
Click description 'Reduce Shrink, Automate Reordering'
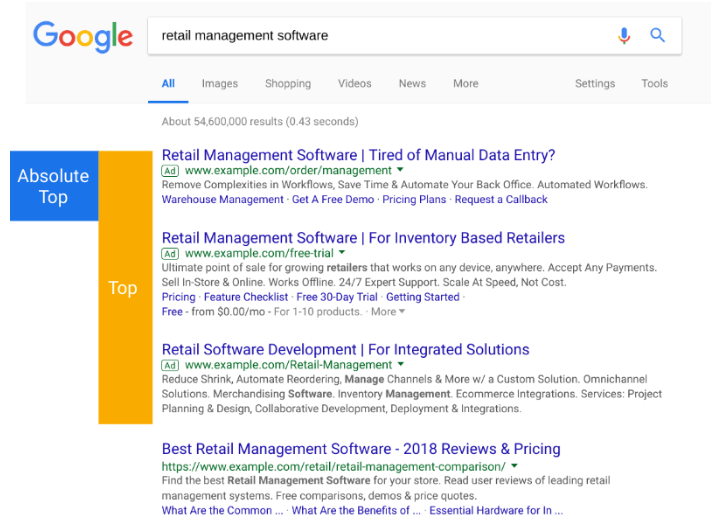[412, 394]
